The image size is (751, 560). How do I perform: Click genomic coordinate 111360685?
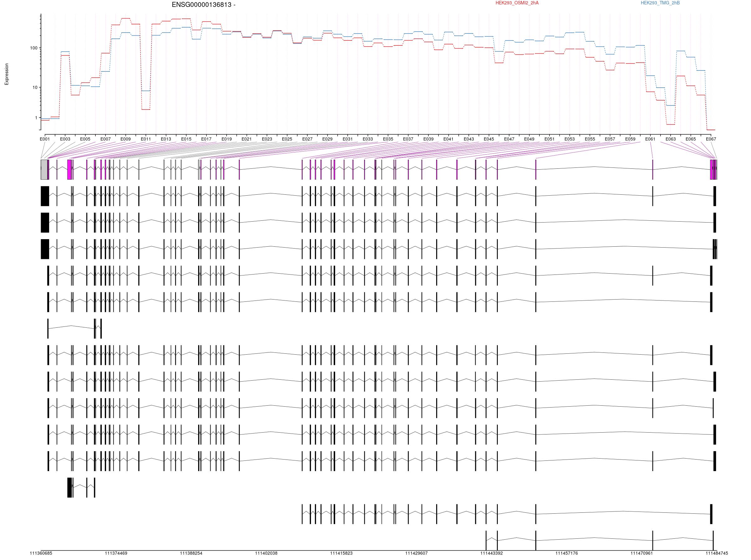click(41, 553)
